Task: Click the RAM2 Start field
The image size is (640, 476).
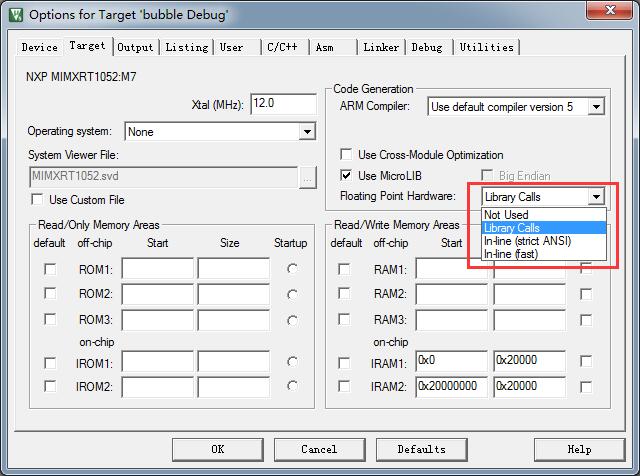Action: [x=452, y=294]
